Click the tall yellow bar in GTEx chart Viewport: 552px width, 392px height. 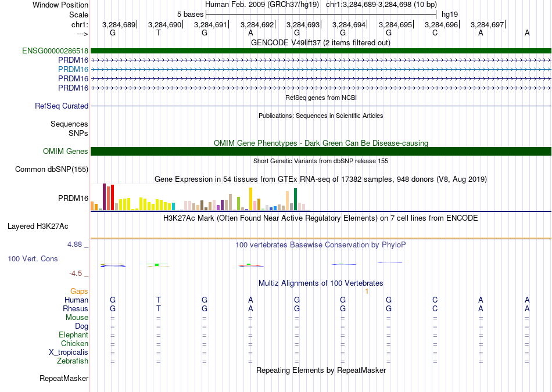tap(250, 199)
